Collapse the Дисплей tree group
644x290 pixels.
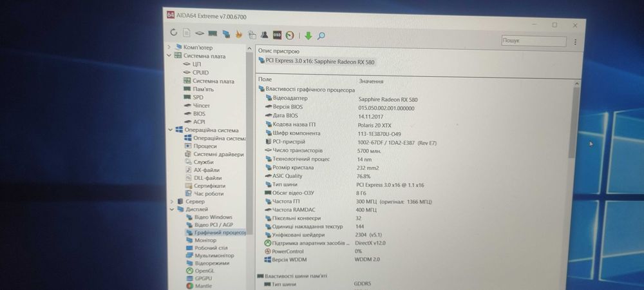pyautogui.click(x=172, y=209)
